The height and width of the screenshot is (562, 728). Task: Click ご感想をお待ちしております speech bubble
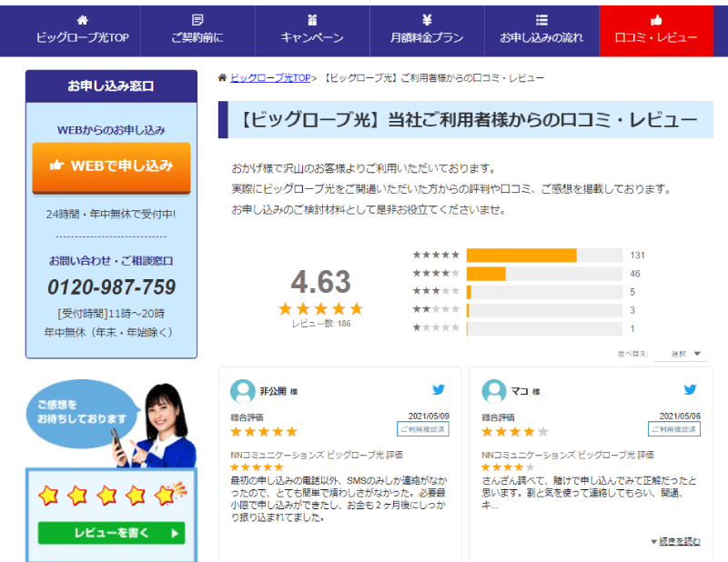click(x=82, y=413)
